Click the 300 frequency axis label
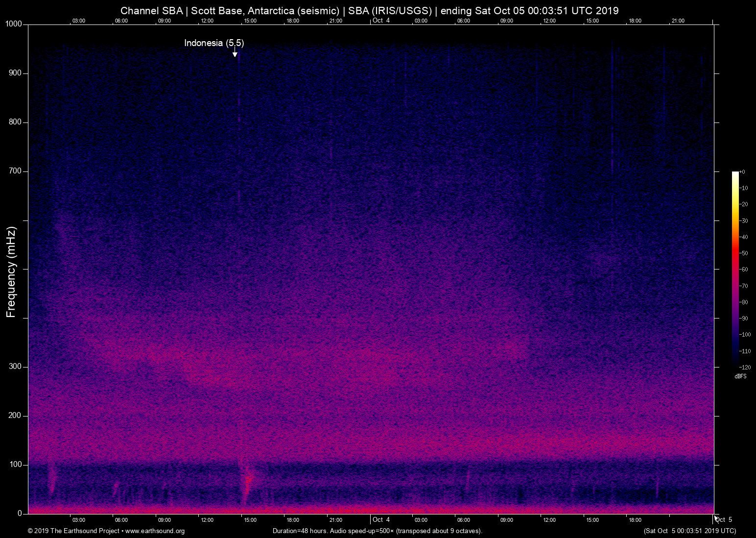 [x=15, y=367]
